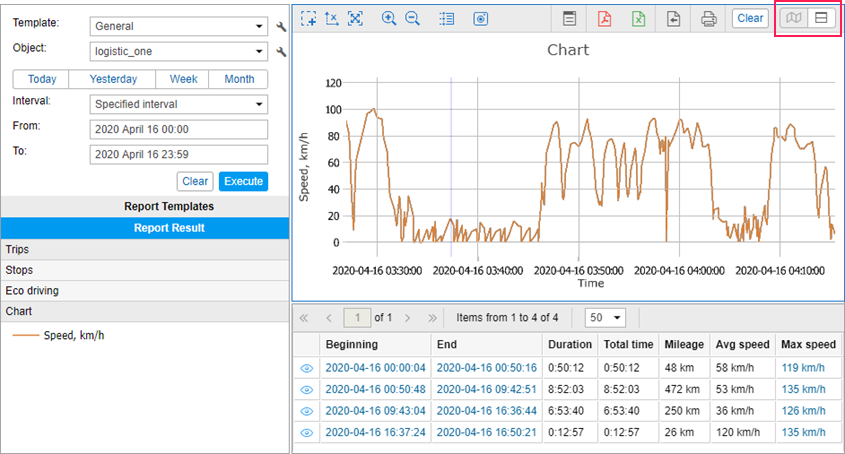Select the Week interval tab
Screen dimensions: 845x454
click(183, 79)
